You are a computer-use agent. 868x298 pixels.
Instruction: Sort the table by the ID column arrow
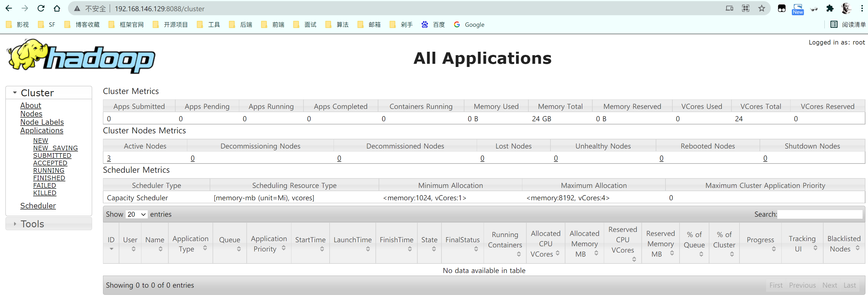[x=111, y=249]
